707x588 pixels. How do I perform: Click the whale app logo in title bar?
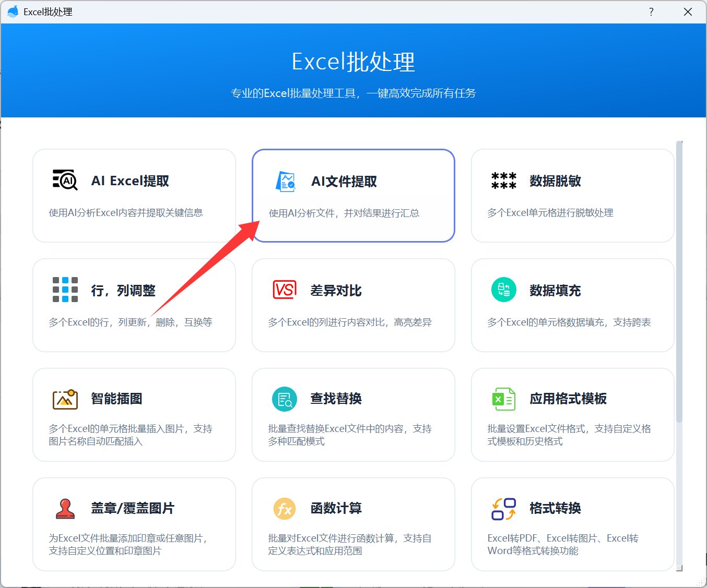(x=13, y=11)
